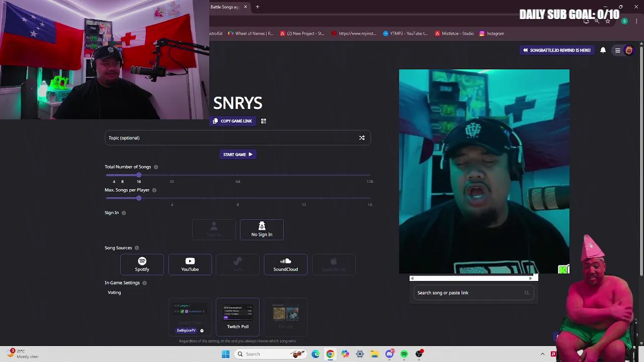The image size is (644, 362).
Task: Open the hamburger menu
Action: 618,50
